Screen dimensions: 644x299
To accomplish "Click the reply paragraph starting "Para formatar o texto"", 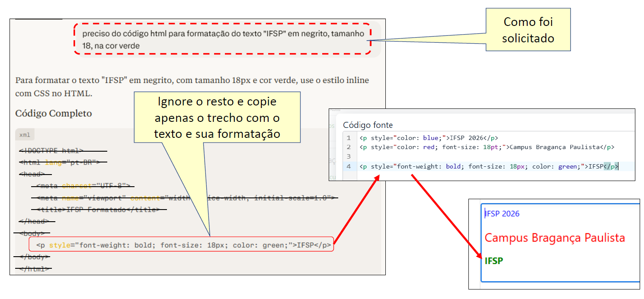I will click(192, 86).
